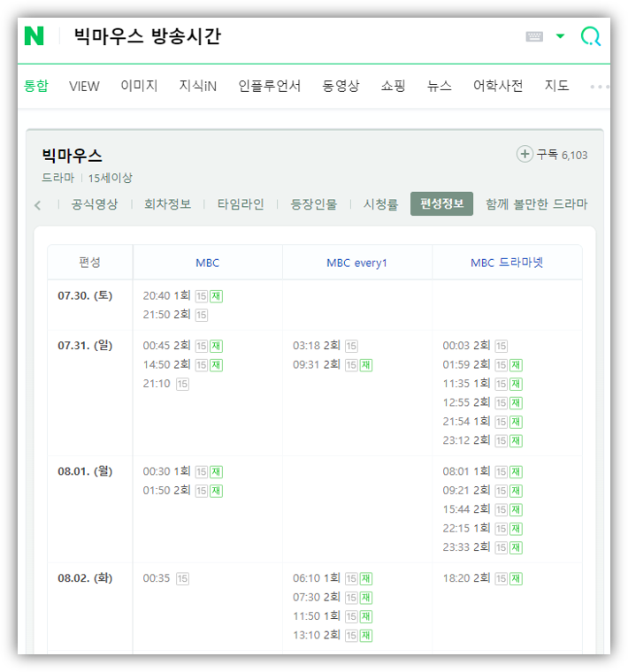Click the 재 rerun badge beside 18:20 2회
This screenshot has height=672, width=628.
tap(516, 578)
